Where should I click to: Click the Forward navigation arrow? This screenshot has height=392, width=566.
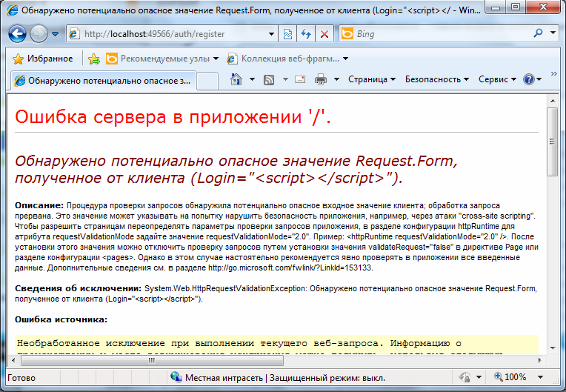pos(39,34)
